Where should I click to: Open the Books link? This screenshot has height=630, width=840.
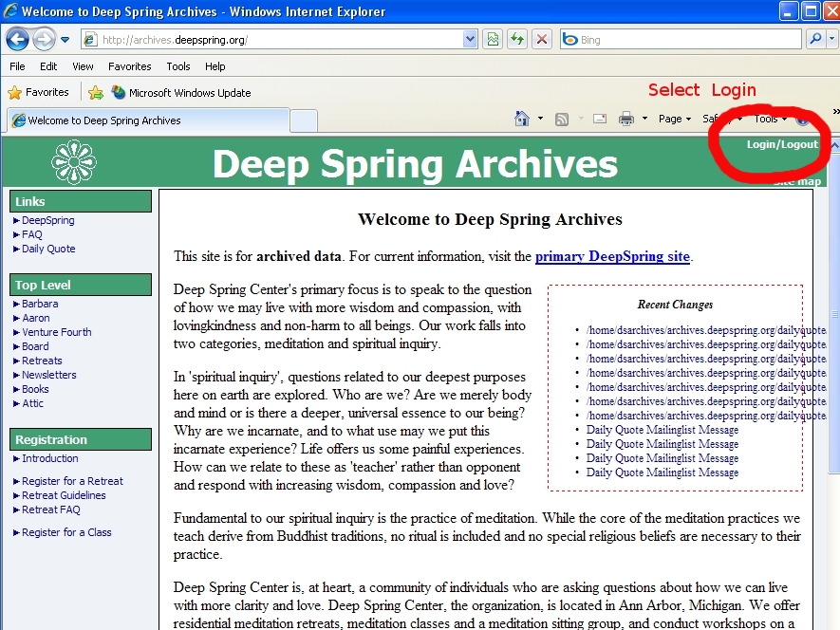(35, 389)
